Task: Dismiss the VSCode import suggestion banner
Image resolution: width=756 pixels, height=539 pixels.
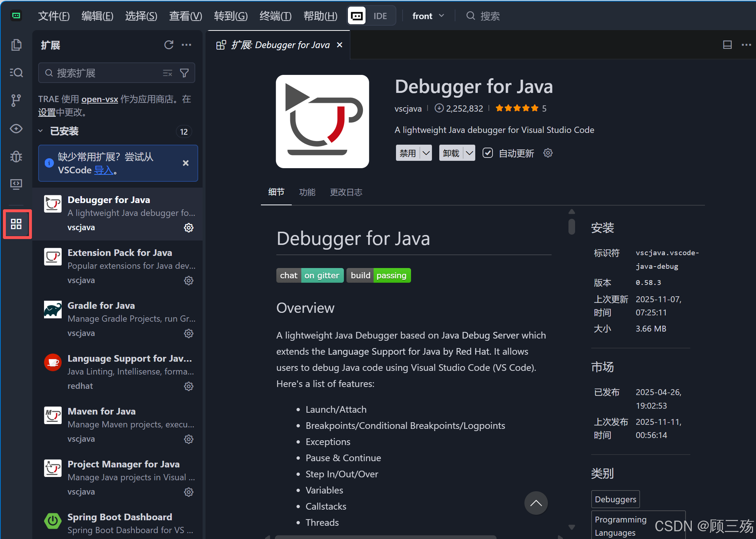Action: point(186,163)
